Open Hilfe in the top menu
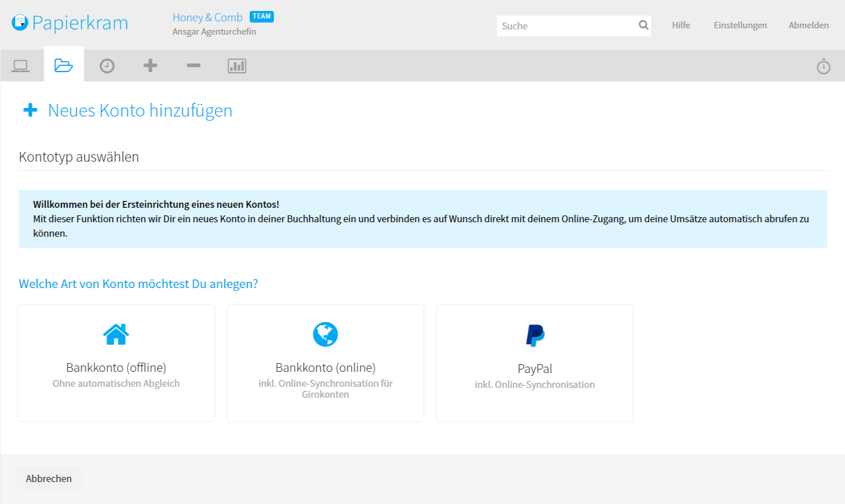The width and height of the screenshot is (845, 504). [681, 25]
